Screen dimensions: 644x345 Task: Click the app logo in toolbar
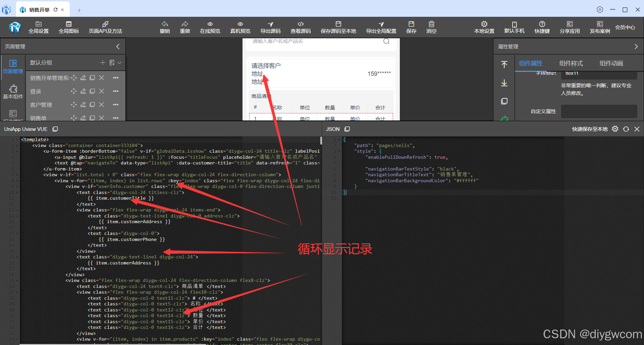pos(15,27)
